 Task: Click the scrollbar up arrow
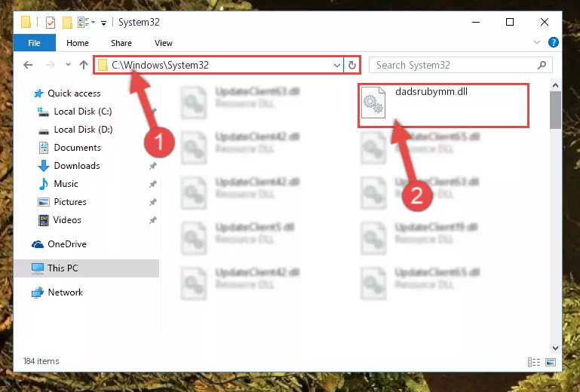[x=555, y=85]
